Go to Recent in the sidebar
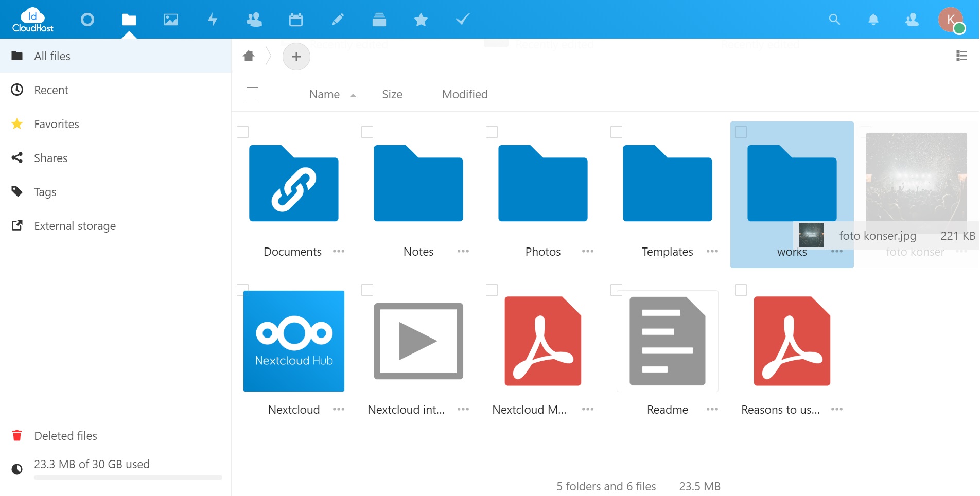This screenshot has width=980, height=496. (x=51, y=90)
